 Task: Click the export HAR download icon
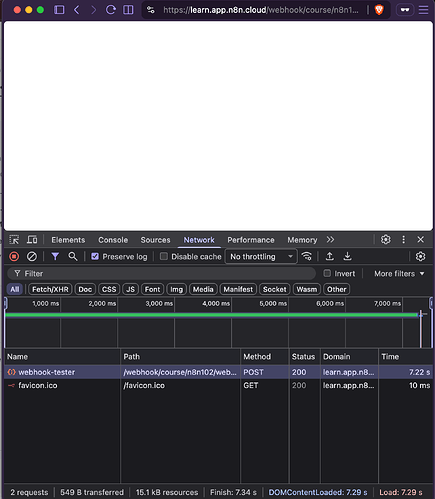tap(347, 256)
